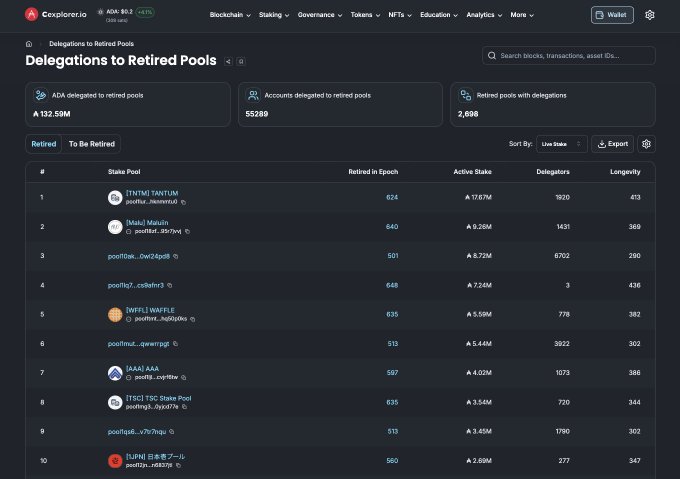The height and width of the screenshot is (479, 680).
Task: Click the ADA delegated card icon
Action: 40,95
